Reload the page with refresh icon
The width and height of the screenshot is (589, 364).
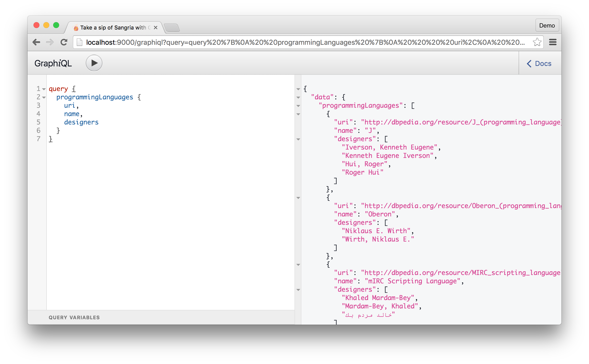[x=64, y=42]
